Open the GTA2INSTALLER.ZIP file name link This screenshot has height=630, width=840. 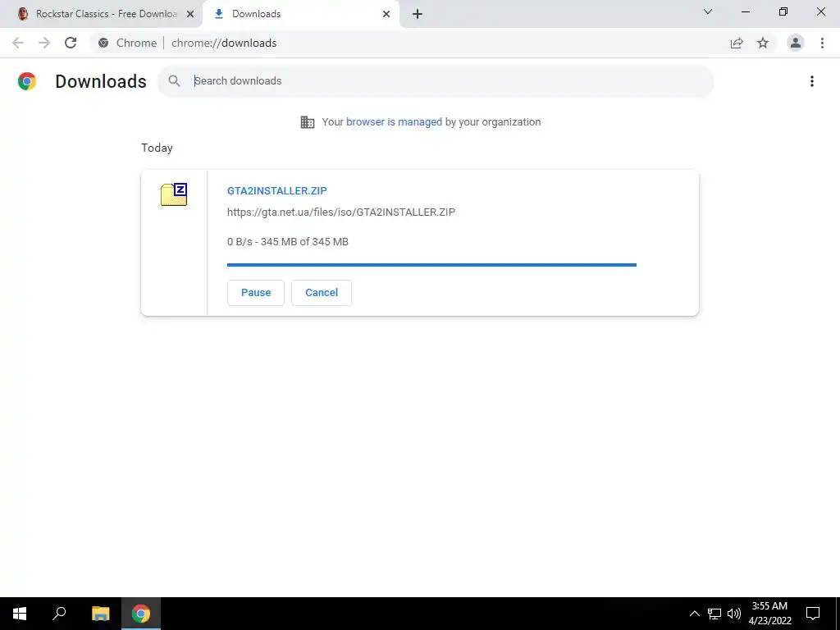click(277, 190)
